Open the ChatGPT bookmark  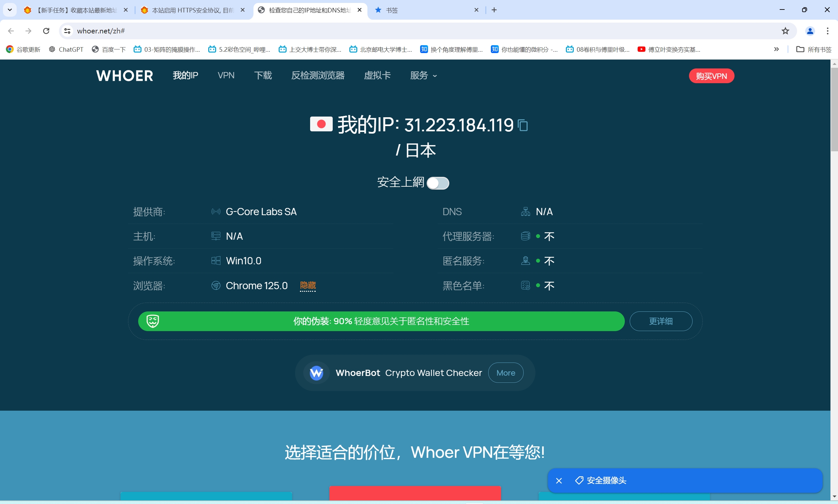click(x=66, y=49)
